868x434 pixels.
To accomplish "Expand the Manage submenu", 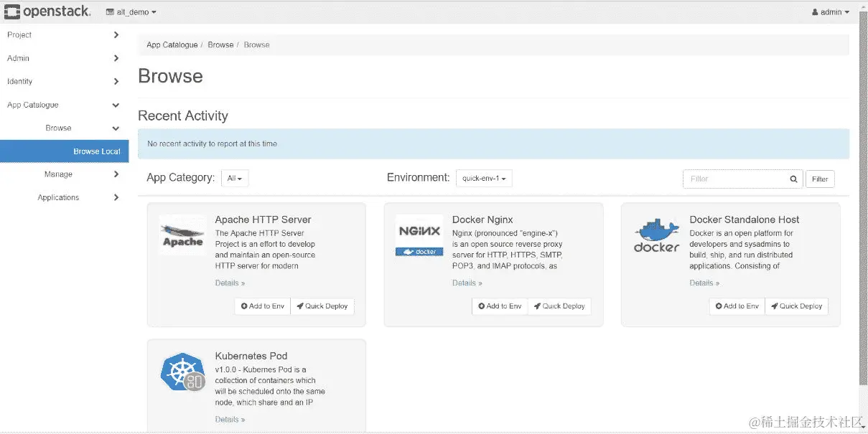I will point(65,174).
